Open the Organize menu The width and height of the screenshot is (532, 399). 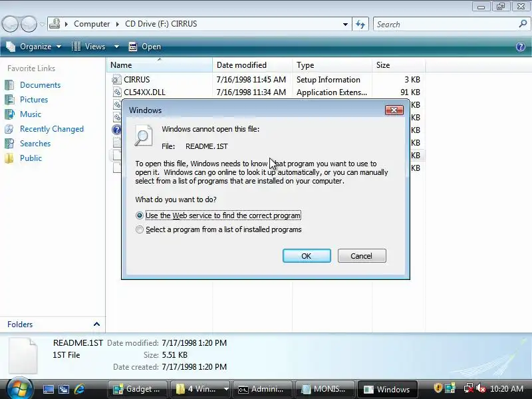pos(34,47)
